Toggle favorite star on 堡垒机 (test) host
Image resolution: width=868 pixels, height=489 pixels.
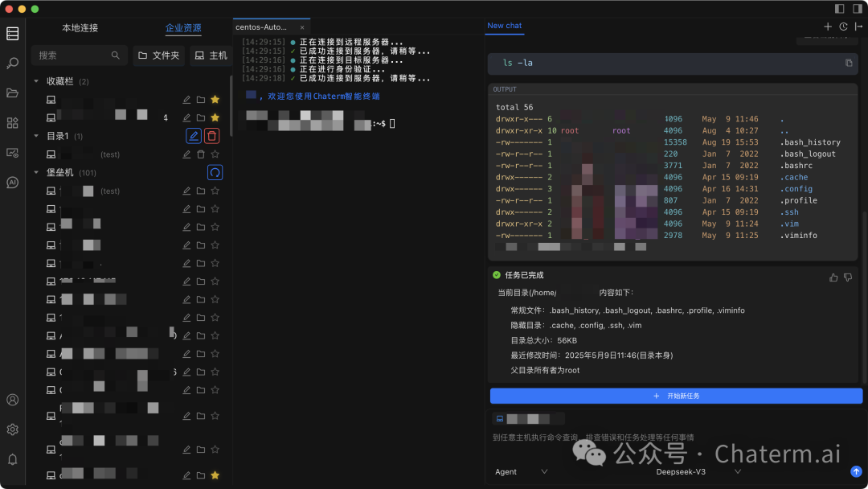[215, 191]
